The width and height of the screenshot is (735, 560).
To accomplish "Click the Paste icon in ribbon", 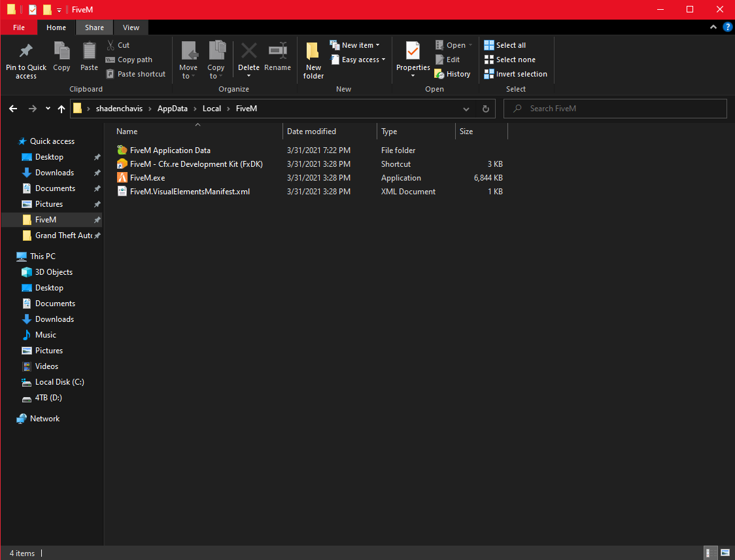I will click(x=89, y=51).
